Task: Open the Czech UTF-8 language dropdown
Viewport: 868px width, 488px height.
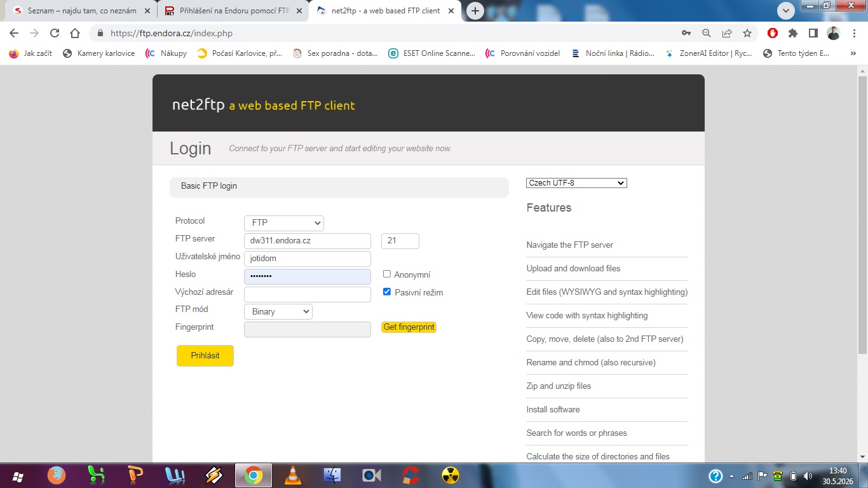Action: click(577, 183)
